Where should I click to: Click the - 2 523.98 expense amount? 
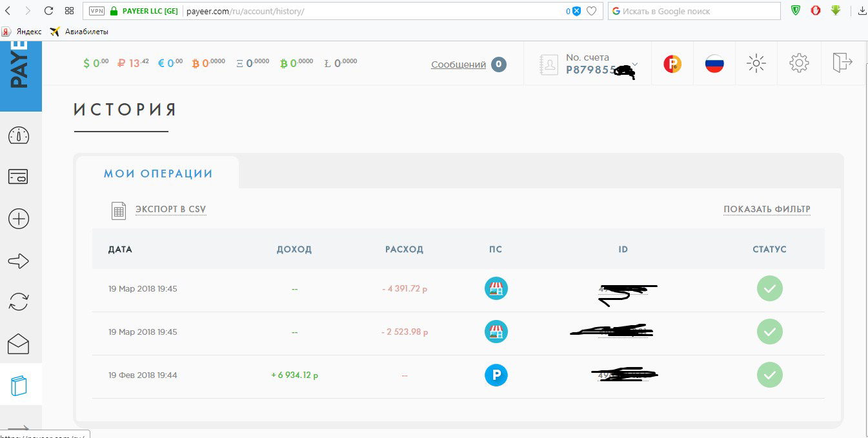(405, 332)
